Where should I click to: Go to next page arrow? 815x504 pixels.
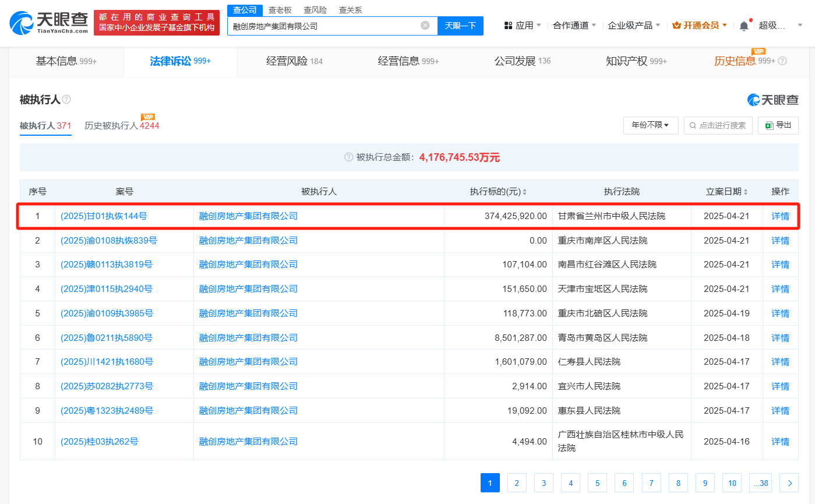[x=789, y=483]
